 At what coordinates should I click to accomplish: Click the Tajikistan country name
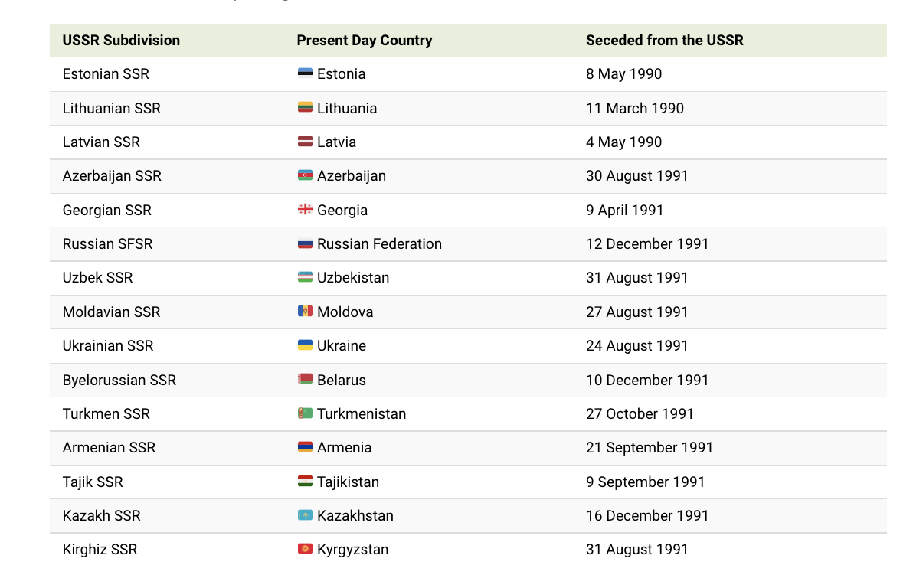348,482
